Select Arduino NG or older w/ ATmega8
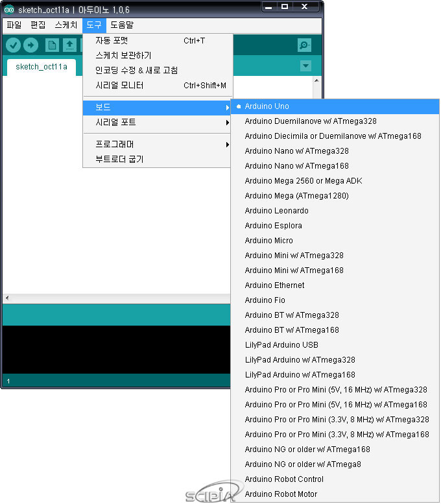Image resolution: width=441 pixels, height=504 pixels. 335,464
